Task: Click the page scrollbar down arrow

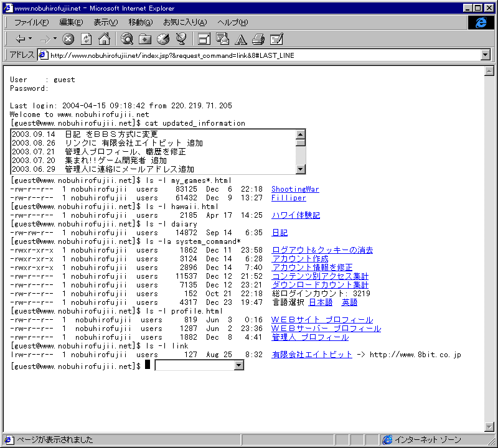Action: (489, 426)
